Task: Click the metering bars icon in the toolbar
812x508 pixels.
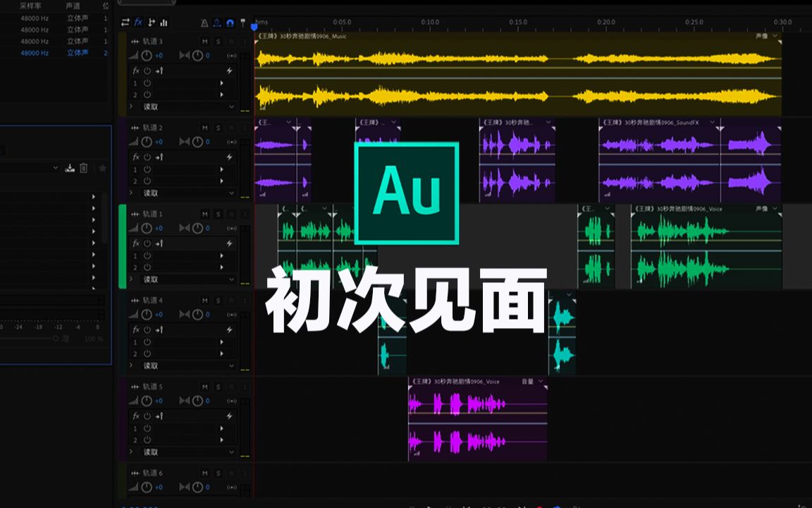Action: [164, 22]
